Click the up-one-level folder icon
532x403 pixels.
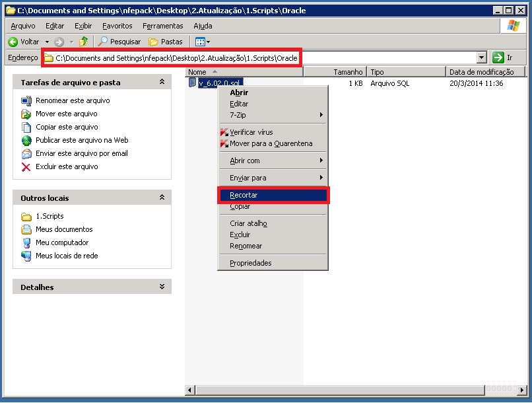pos(84,42)
